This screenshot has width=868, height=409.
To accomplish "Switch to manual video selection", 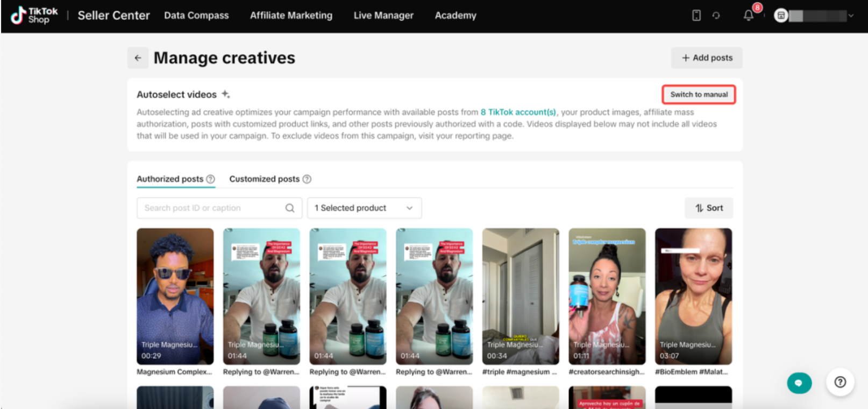I will click(699, 94).
